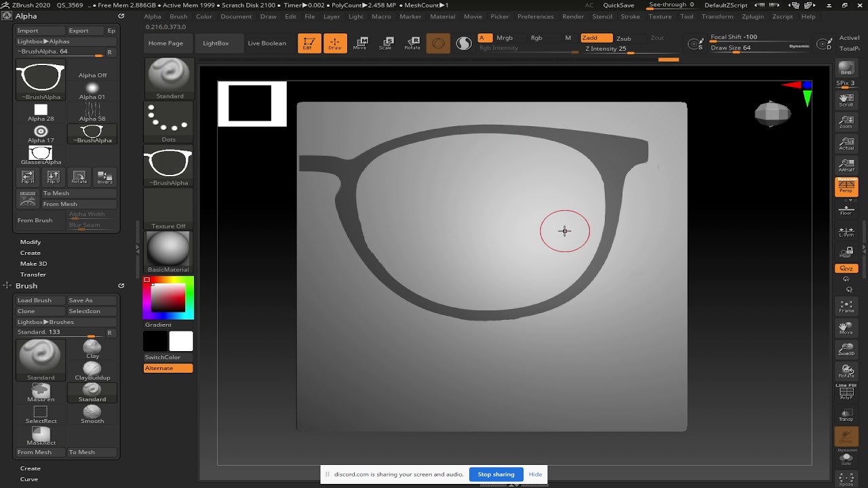Toggle PolyF line fill display
868x488 pixels.
(x=846, y=393)
